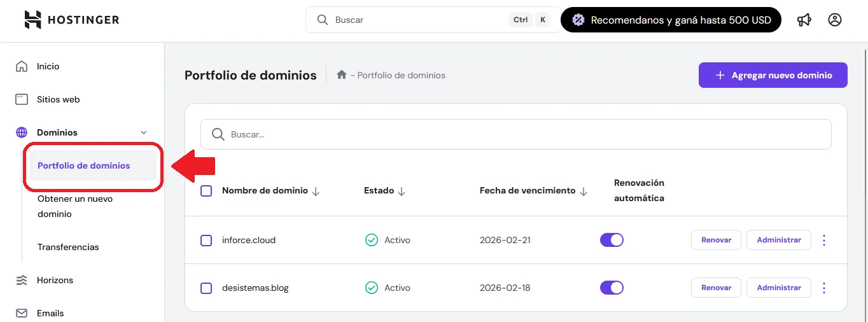Click Renovar for desistemas.blog
The image size is (868, 322).
(x=716, y=288)
